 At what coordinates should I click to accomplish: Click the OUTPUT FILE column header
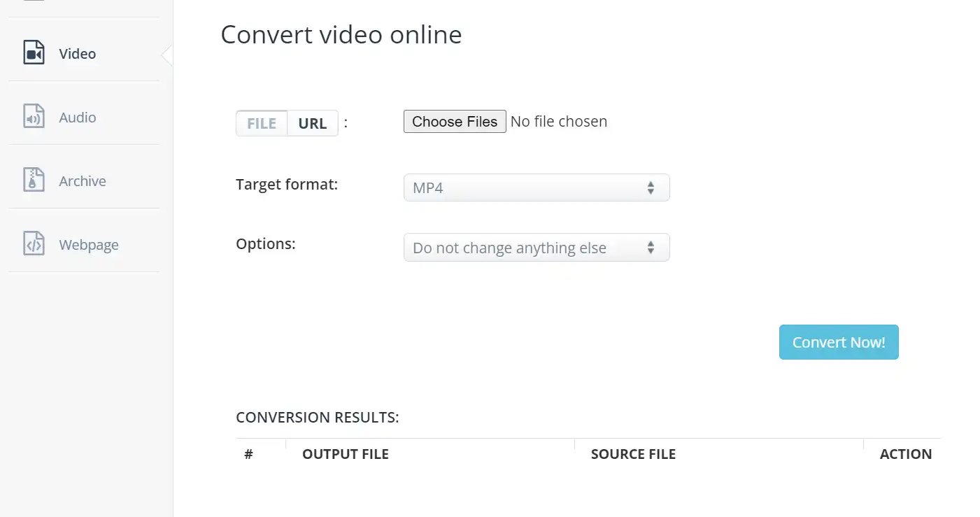click(x=346, y=454)
